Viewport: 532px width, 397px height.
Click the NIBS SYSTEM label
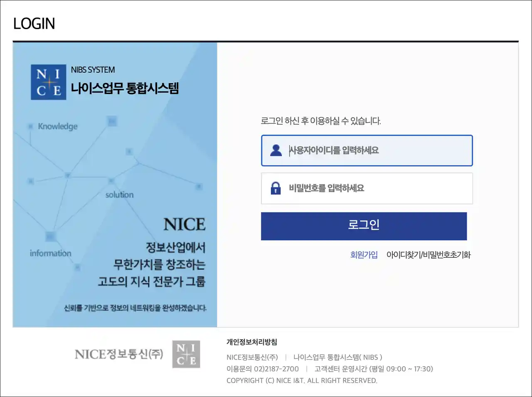pos(93,70)
